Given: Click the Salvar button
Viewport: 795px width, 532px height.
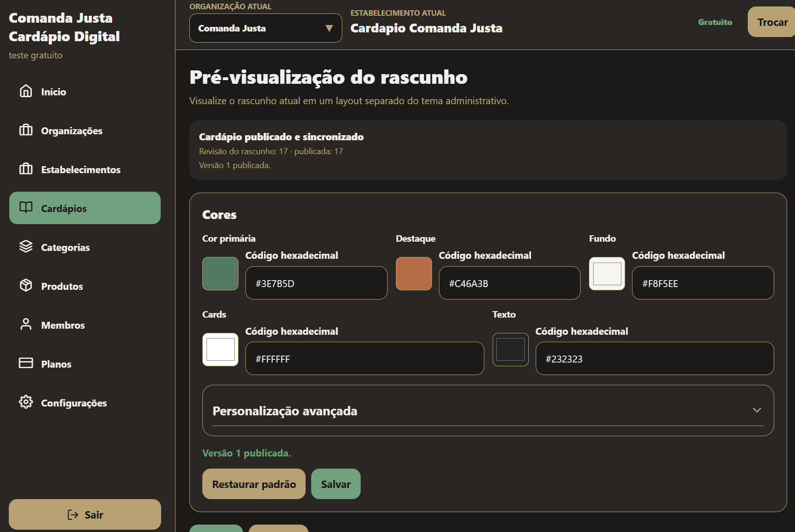Looking at the screenshot, I should click(336, 484).
